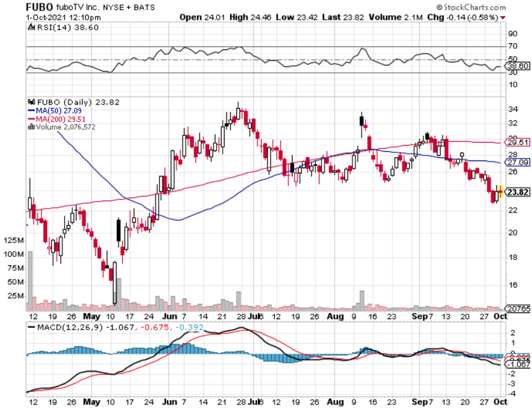Select the FUBO ticker symbol title
Screen dimensions: 532x408
pos(39,7)
